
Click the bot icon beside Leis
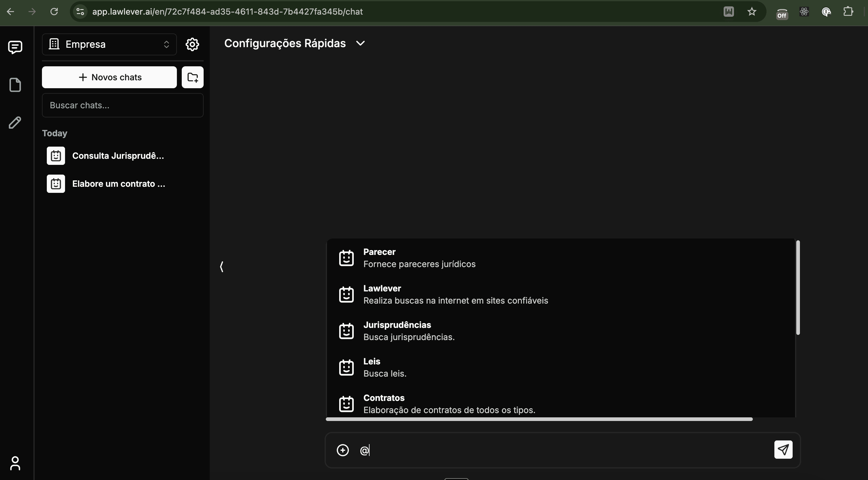346,367
